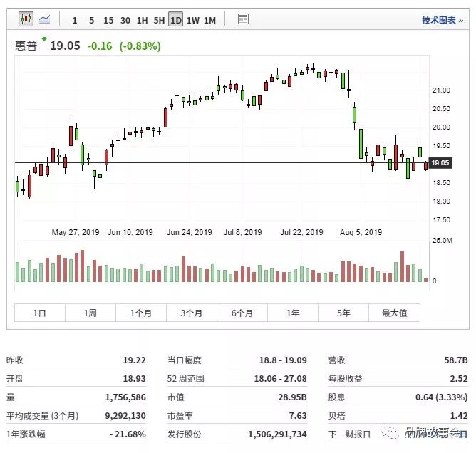Click the 发行股份 value 1,506,291,734
The height and width of the screenshot is (453, 476).
pyautogui.click(x=277, y=434)
